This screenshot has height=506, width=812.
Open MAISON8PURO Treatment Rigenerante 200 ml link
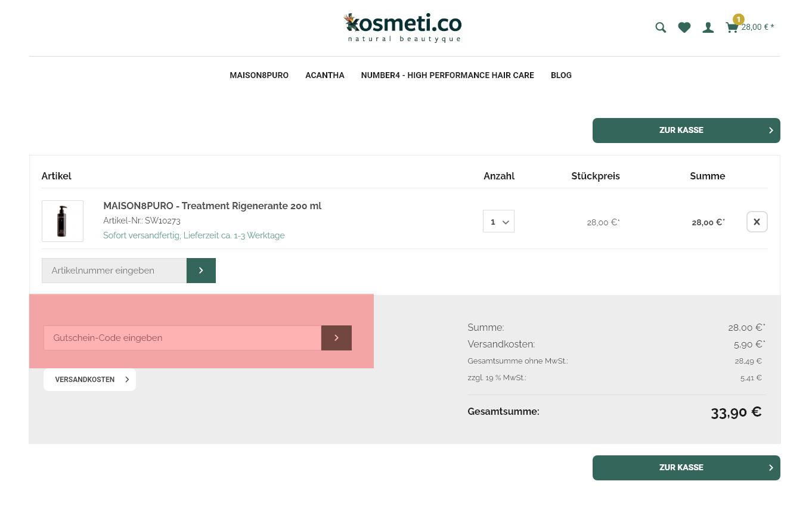[212, 206]
